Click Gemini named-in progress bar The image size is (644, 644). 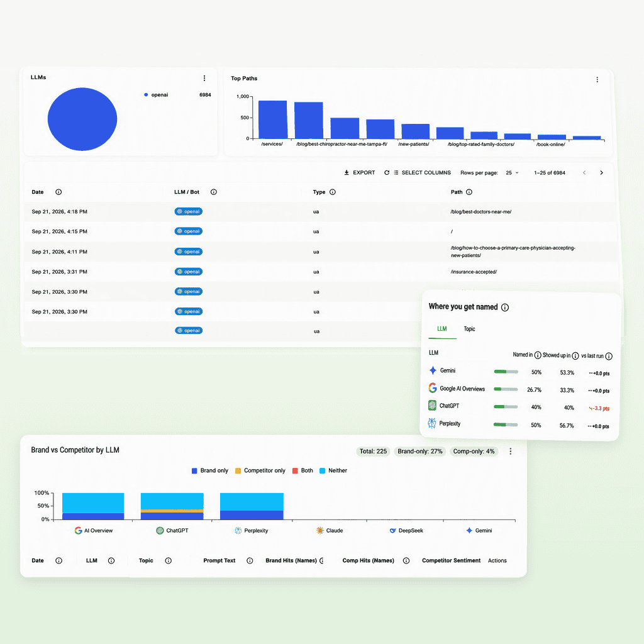(x=506, y=372)
